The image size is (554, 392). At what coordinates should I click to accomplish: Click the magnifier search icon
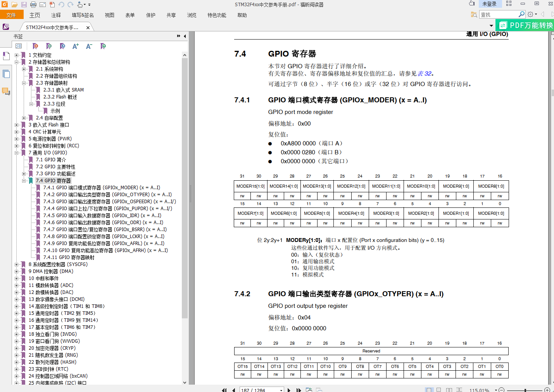522,14
